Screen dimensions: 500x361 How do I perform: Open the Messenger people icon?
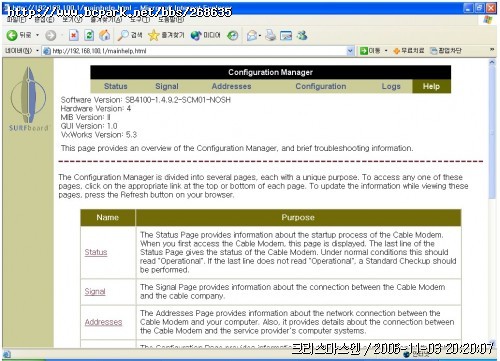pyautogui.click(x=302, y=35)
